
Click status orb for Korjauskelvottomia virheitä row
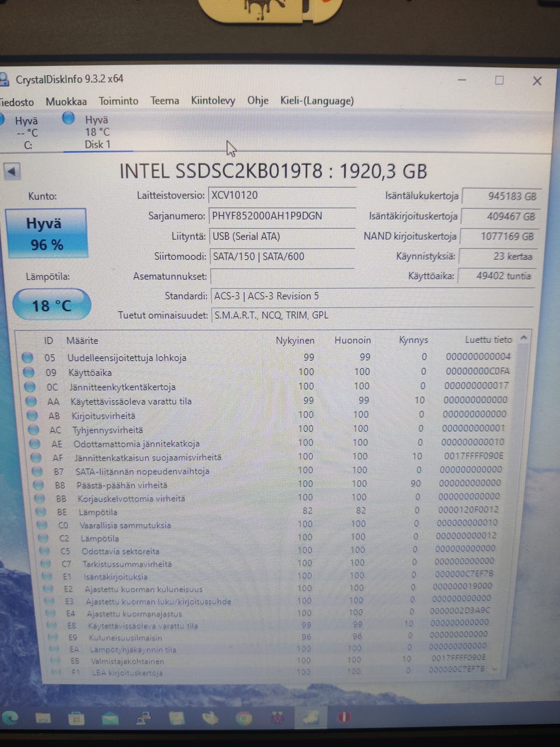40,498
